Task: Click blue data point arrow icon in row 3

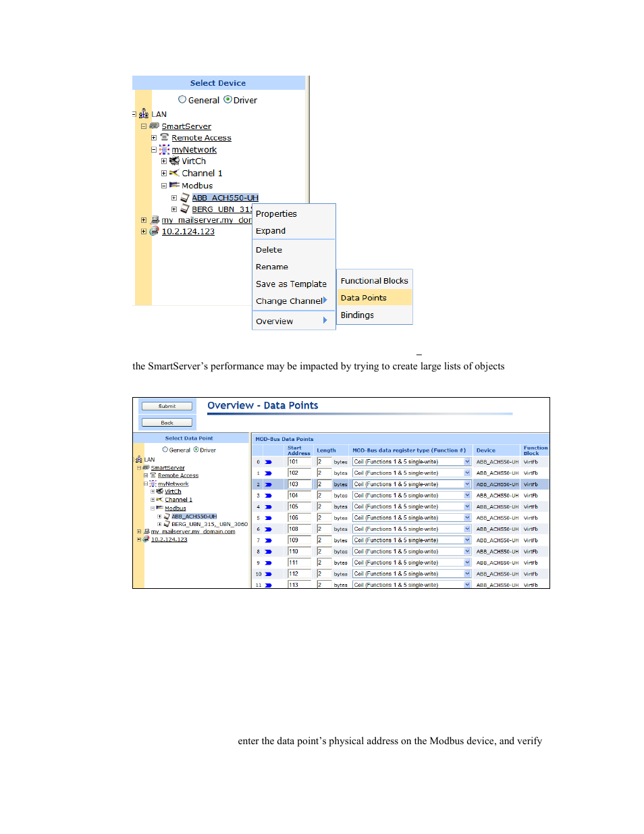Action: (x=268, y=496)
